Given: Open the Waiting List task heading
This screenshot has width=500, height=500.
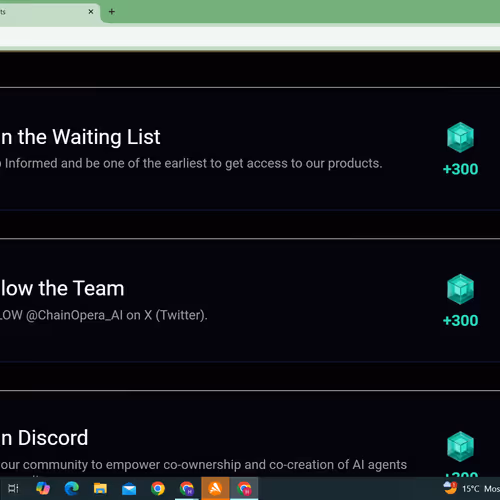Looking at the screenshot, I should 80,137.
